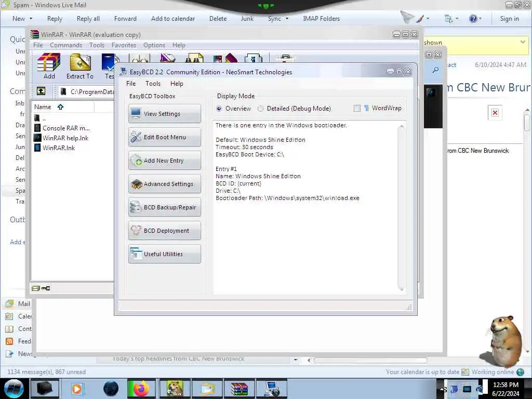Collapse the yellow info bar chevron
Viewport: 532px width, 399px height.
pyautogui.click(x=523, y=42)
